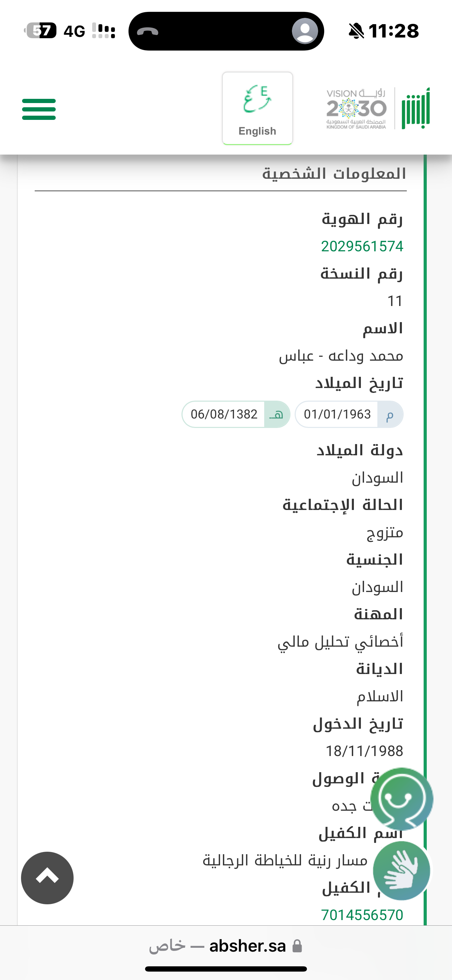Open sign language assistance icon
Image resolution: width=452 pixels, height=980 pixels.
[402, 870]
